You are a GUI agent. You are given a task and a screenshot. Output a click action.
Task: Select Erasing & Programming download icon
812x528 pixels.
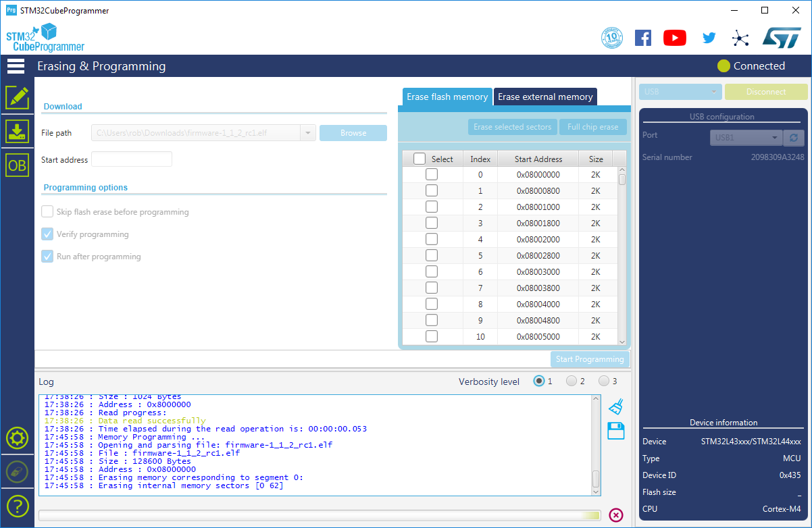[x=18, y=131]
